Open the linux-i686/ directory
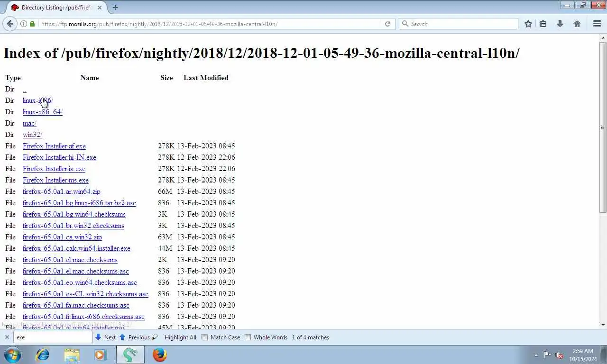The image size is (607, 364). pyautogui.click(x=37, y=100)
